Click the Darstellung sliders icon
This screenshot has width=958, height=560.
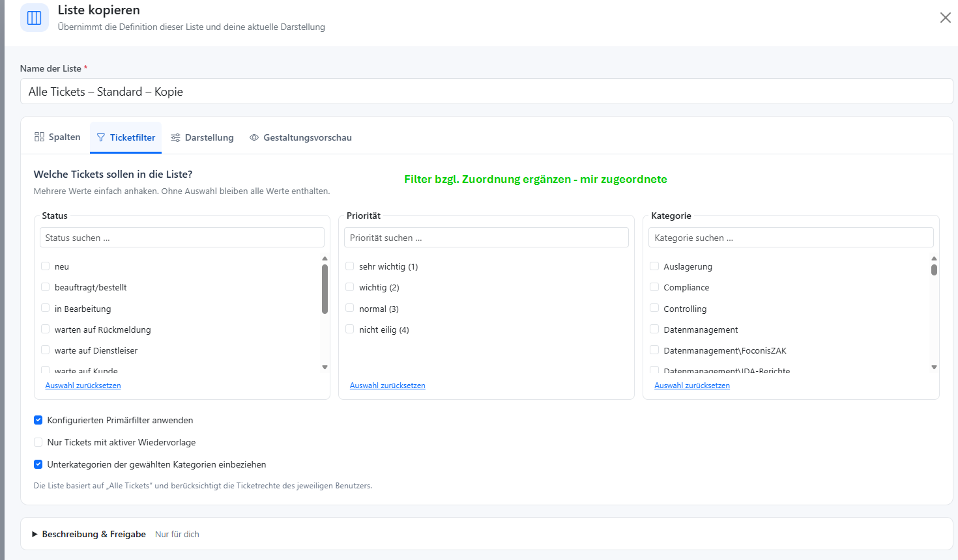coord(175,137)
